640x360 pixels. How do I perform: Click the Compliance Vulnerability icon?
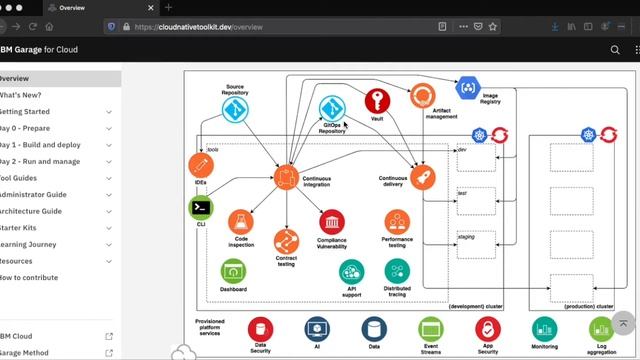pyautogui.click(x=332, y=222)
